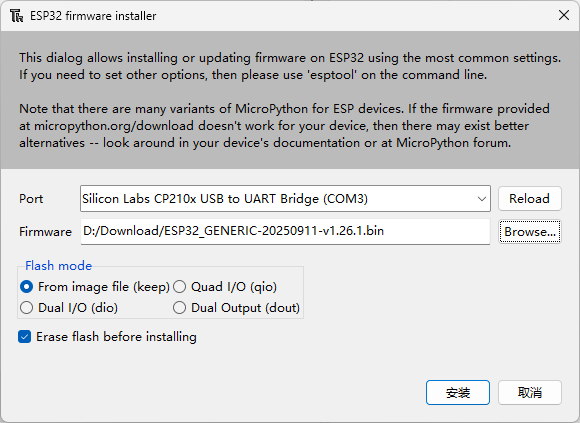The width and height of the screenshot is (580, 423).
Task: Focus the Firmware path input field
Action: (285, 231)
